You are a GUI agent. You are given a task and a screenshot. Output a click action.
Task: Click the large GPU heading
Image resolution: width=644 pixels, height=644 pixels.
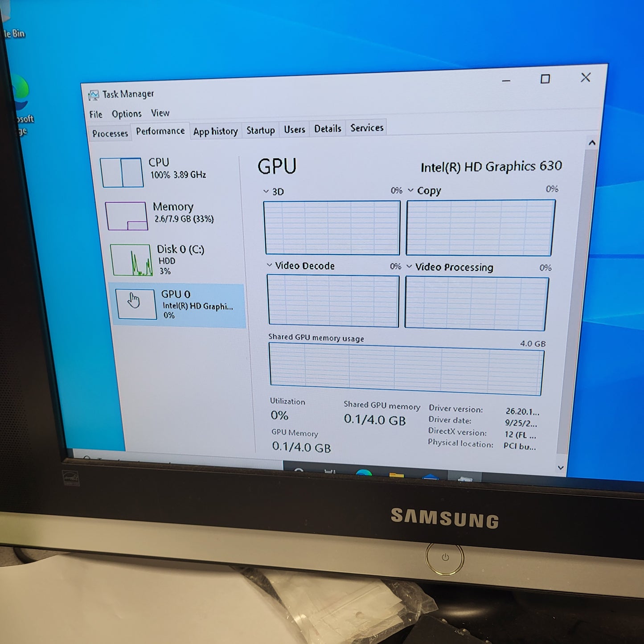click(277, 167)
